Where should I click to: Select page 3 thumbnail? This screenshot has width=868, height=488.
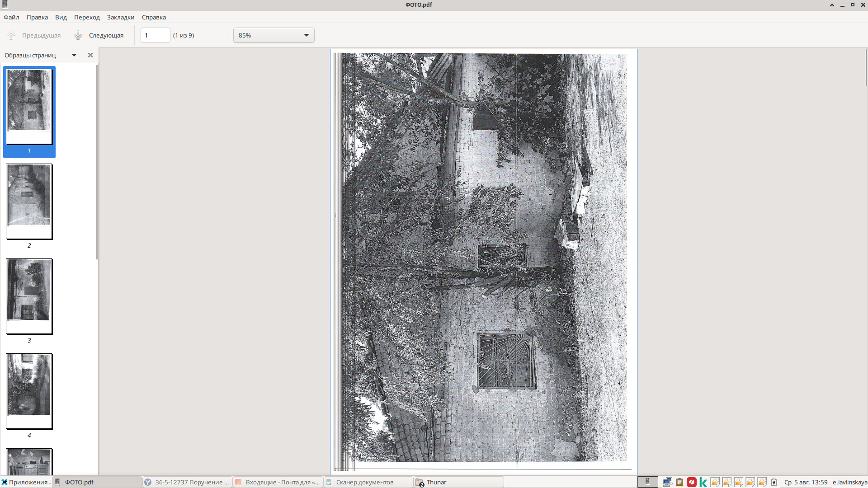click(29, 296)
